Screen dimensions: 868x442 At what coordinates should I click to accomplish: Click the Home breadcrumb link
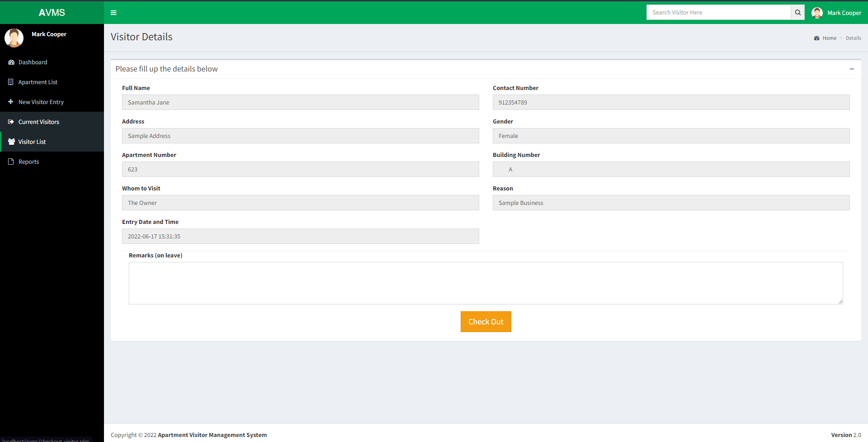click(829, 38)
